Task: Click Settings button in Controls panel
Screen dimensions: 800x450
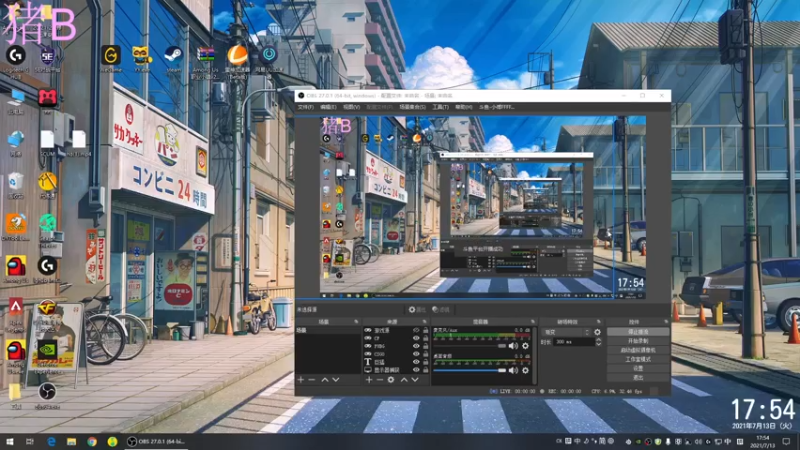Action: [x=638, y=368]
